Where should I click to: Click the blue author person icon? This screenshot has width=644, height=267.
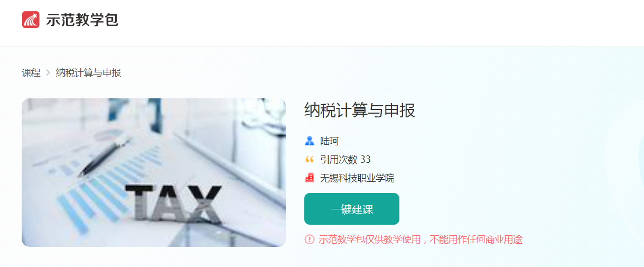pyautogui.click(x=310, y=141)
